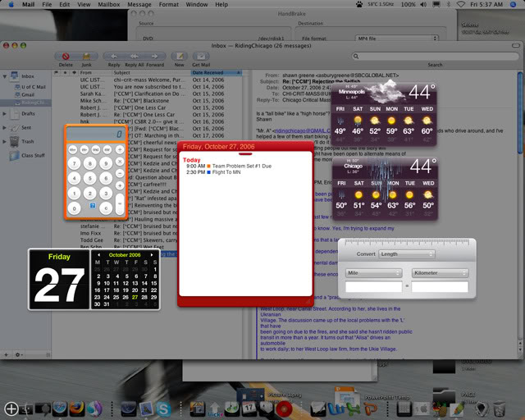
Task: Click the m+ memory key on calculator
Action: 73,149
